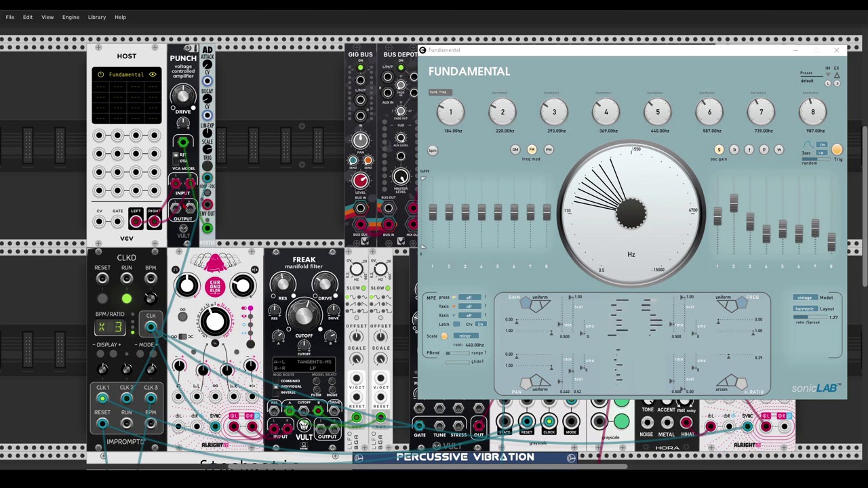
Task: Open the harmonic Layout dropdown
Action: point(806,309)
